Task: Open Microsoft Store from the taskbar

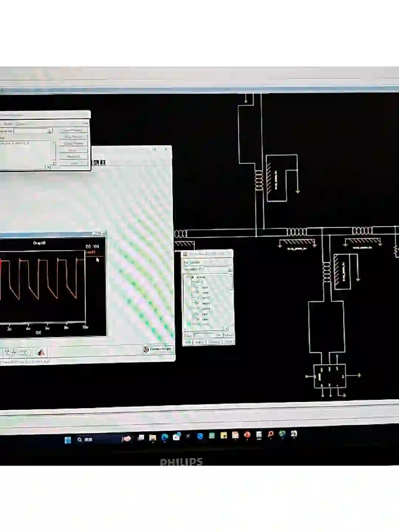Action: coord(177,437)
